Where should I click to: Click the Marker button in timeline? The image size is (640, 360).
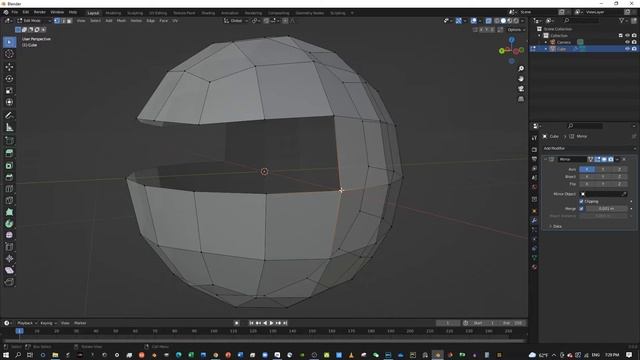[80, 323]
